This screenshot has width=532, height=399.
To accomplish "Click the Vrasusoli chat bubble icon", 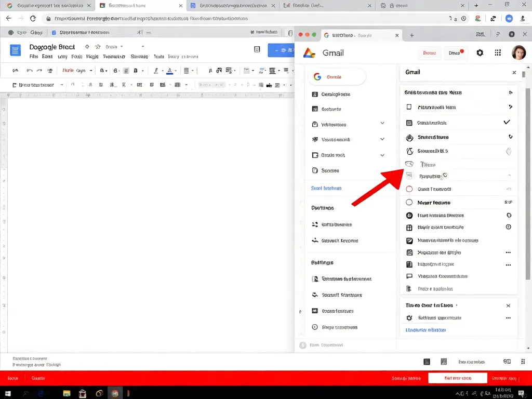I will pos(409,276).
